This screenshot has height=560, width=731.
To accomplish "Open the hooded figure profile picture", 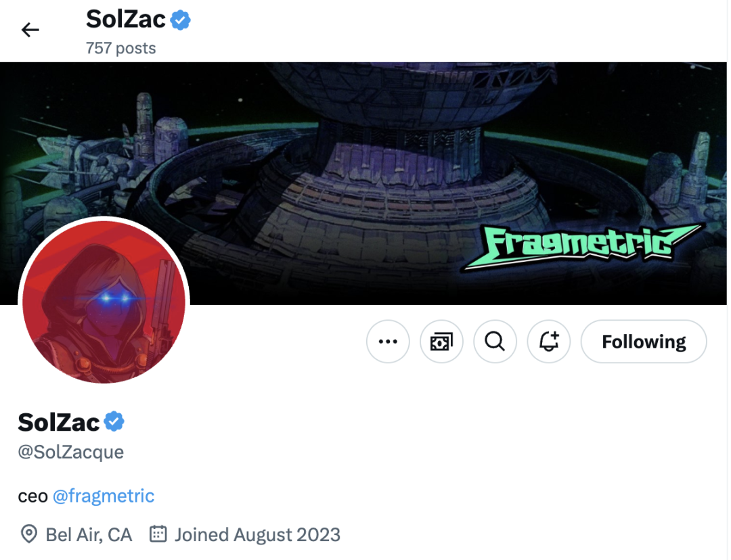I will point(104,302).
